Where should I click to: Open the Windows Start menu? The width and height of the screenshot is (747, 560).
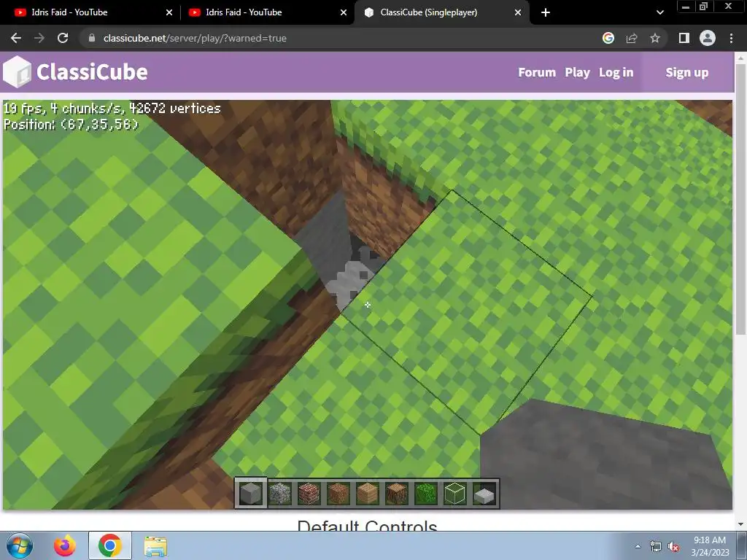click(20, 545)
